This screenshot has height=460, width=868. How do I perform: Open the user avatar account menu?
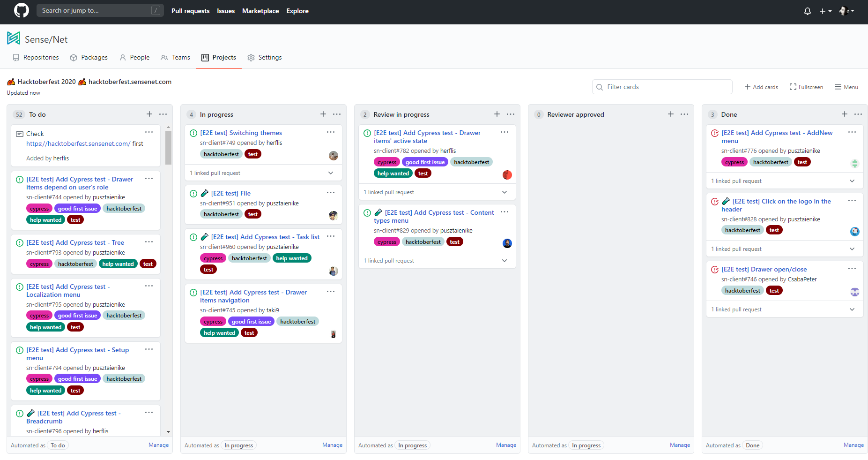847,11
